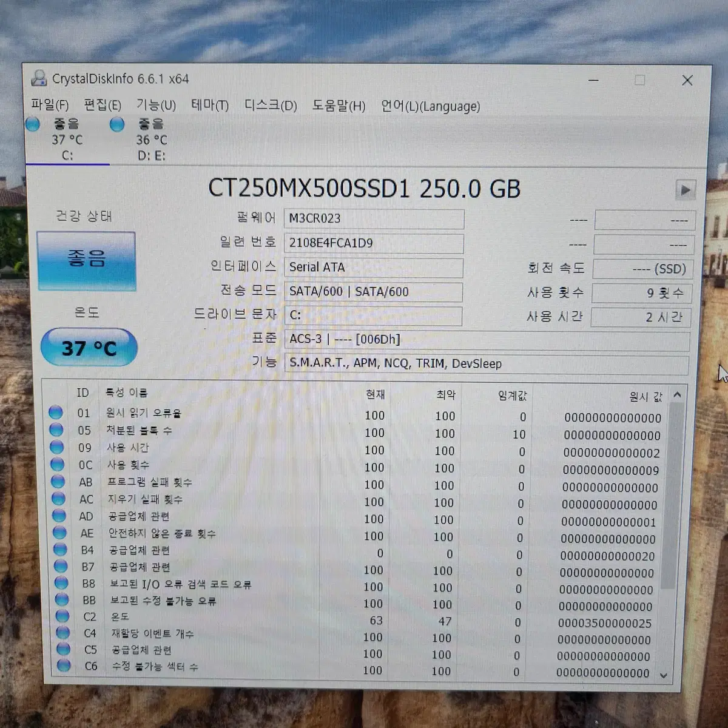Click the power on hours field 2 시간
Image resolution: width=728 pixels, height=728 pixels.
[x=641, y=317]
